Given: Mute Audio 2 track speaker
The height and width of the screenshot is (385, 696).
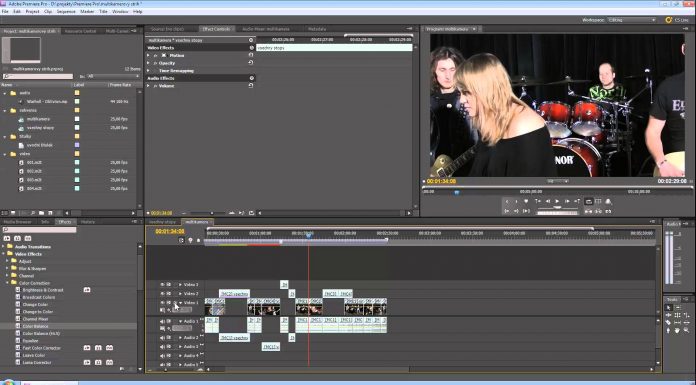Looking at the screenshot, I should [x=162, y=338].
